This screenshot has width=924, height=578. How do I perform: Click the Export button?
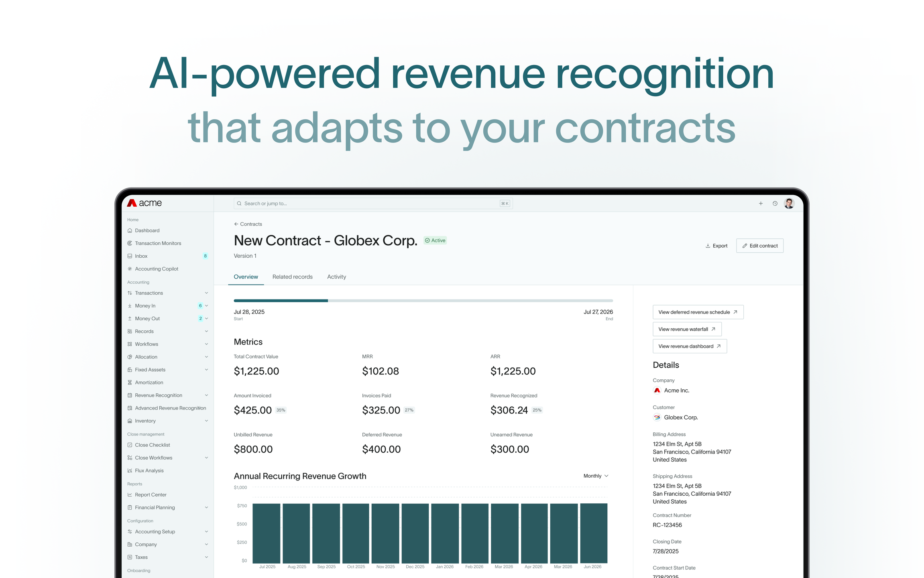pyautogui.click(x=716, y=246)
